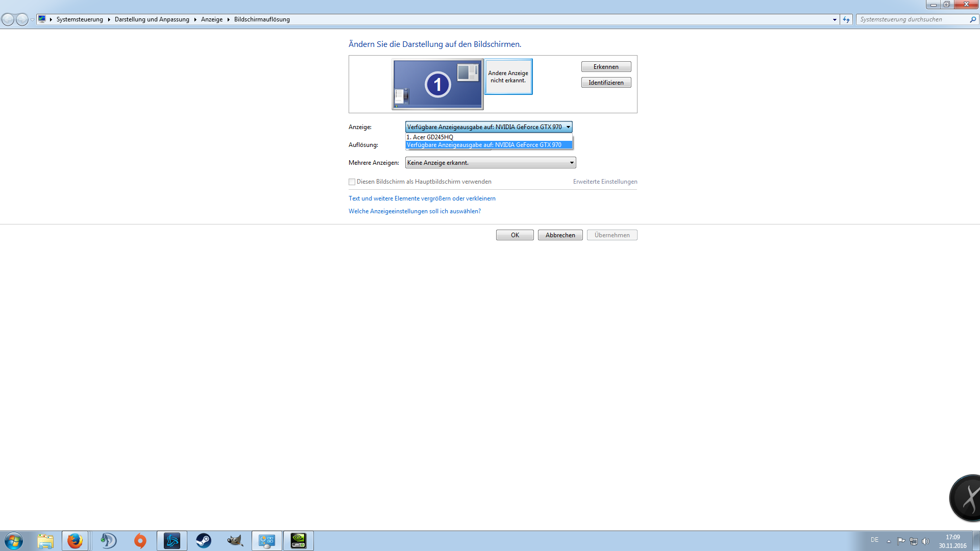Show hidden tray icons arrow
The width and height of the screenshot is (980, 551).
[889, 541]
